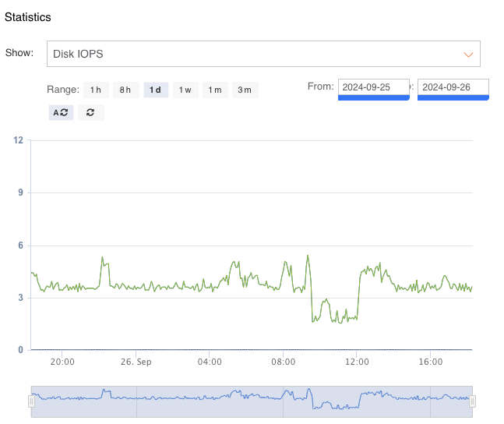Viewport: 504px width, 424px height.
Task: Switch range to 1 w
Action: (185, 90)
